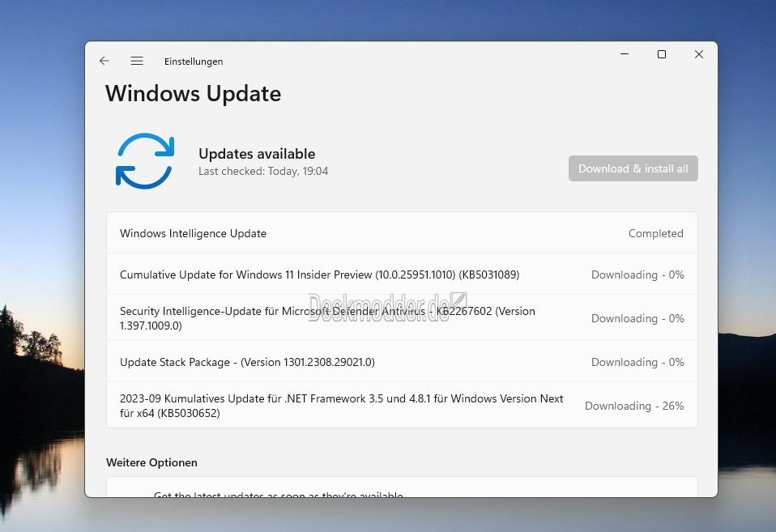Click Downloading 0% status for Defender update
This screenshot has width=776, height=532.
coord(637,318)
